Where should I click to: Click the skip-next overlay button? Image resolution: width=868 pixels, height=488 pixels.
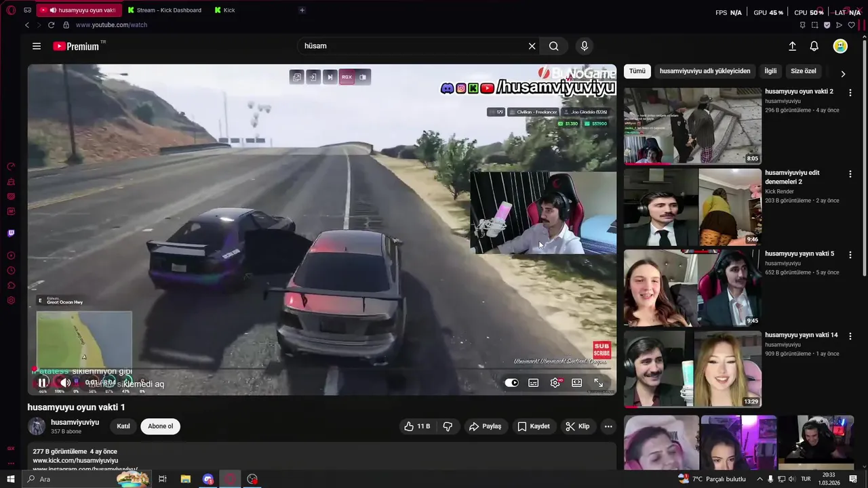click(330, 77)
